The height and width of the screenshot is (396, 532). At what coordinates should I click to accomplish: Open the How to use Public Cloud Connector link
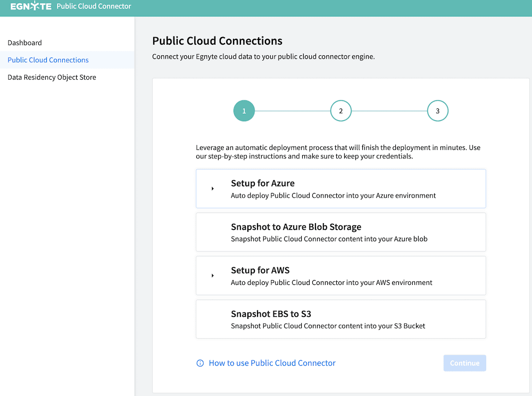(x=272, y=363)
